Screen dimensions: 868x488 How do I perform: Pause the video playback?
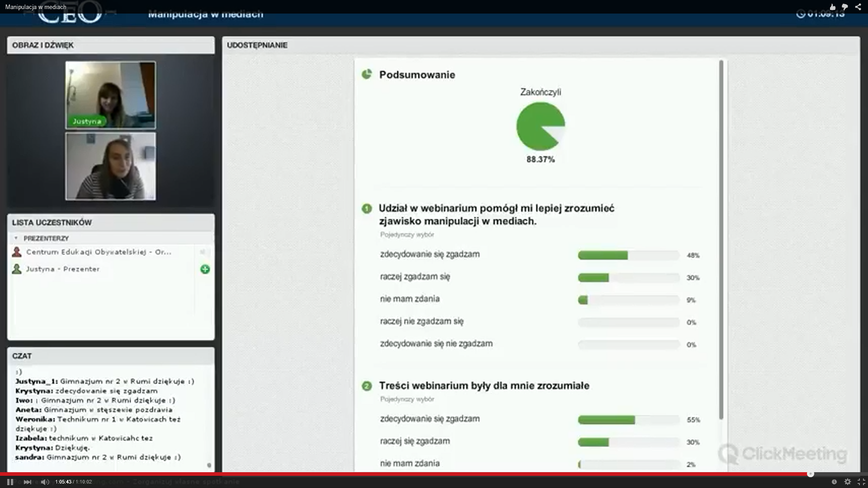point(10,482)
